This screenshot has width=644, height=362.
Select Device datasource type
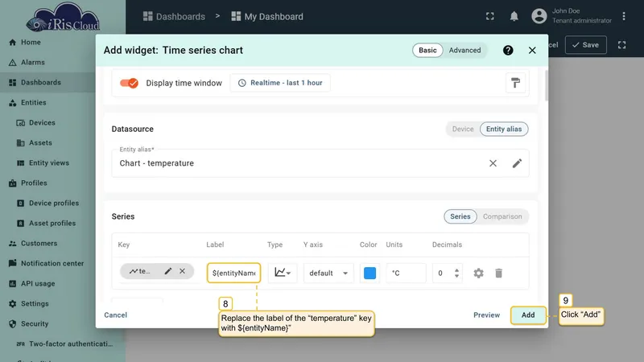pos(463,129)
